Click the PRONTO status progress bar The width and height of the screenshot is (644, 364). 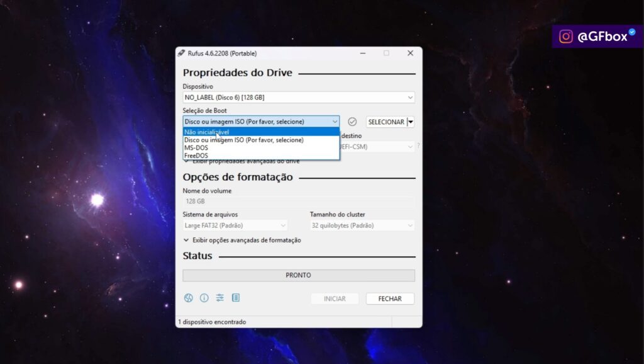coord(299,275)
